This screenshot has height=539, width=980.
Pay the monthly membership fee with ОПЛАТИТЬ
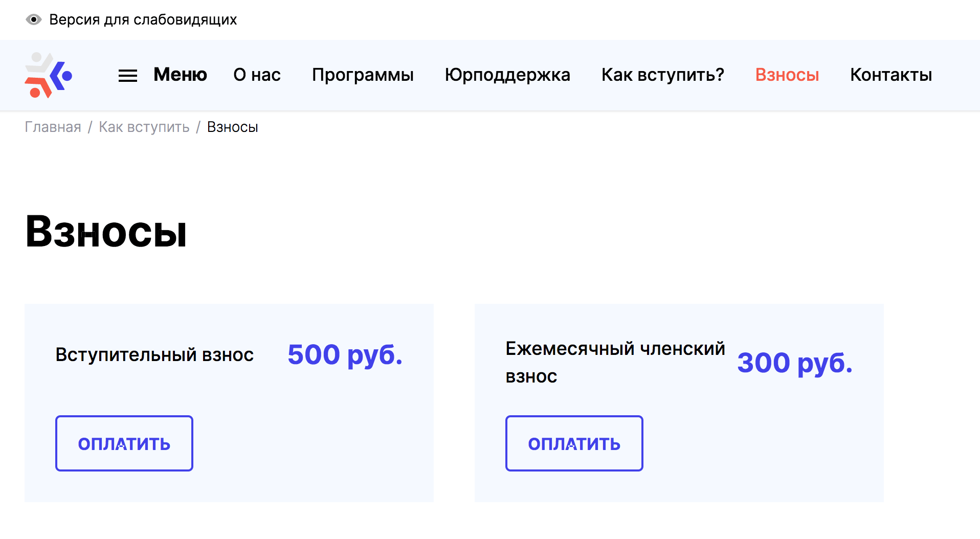pyautogui.click(x=574, y=443)
